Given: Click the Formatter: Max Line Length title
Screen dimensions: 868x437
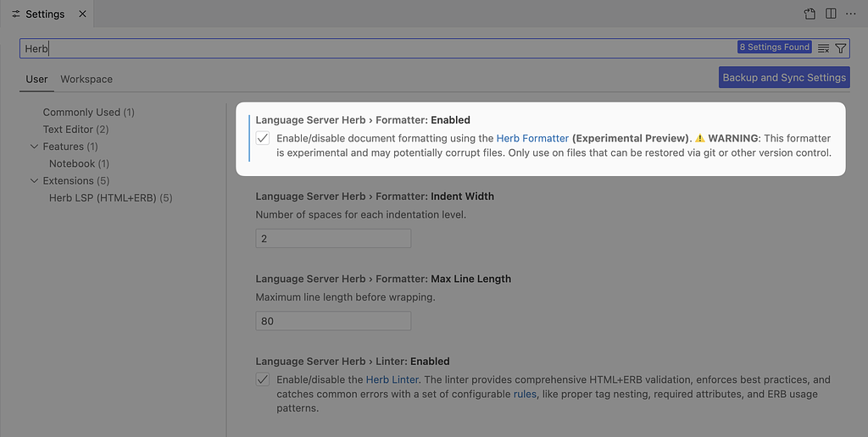Looking at the screenshot, I should 383,279.
